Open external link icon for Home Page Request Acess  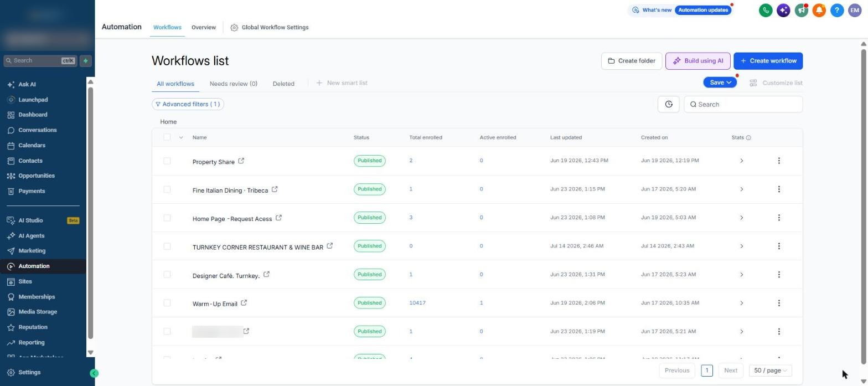point(278,218)
